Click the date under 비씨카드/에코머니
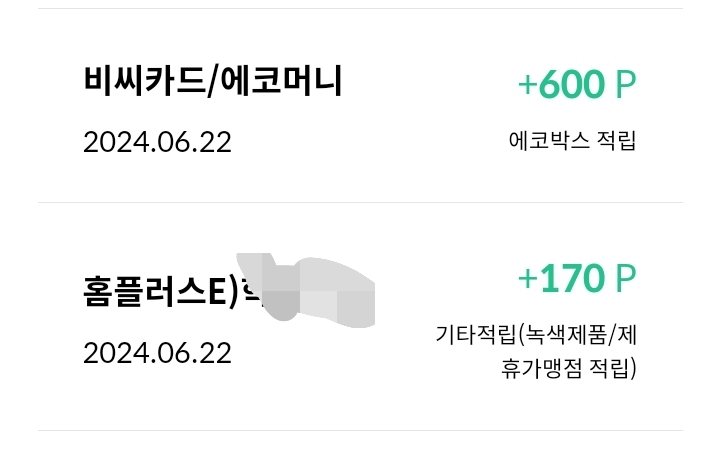The height and width of the screenshot is (469, 719). click(157, 142)
